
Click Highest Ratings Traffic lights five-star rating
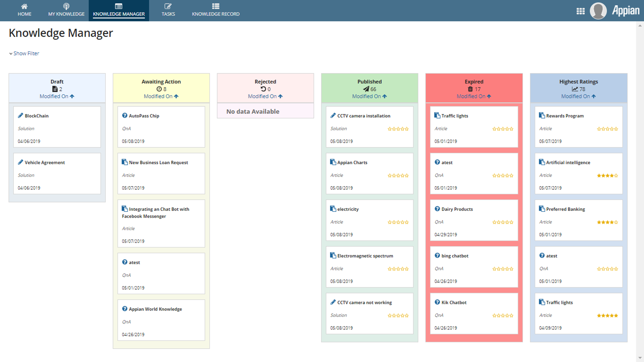click(x=607, y=316)
